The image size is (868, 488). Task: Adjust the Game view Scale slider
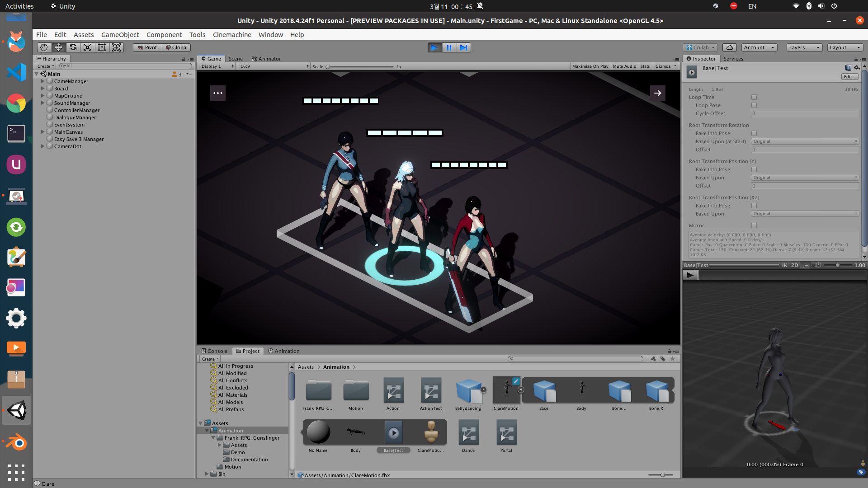tap(360, 66)
